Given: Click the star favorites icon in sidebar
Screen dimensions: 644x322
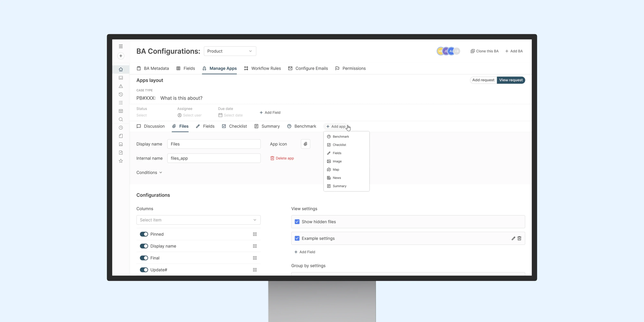Looking at the screenshot, I should point(121,161).
